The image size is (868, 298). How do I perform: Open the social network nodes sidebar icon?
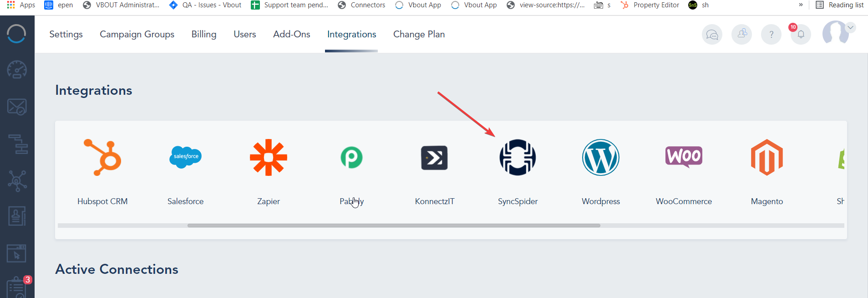coord(17,181)
